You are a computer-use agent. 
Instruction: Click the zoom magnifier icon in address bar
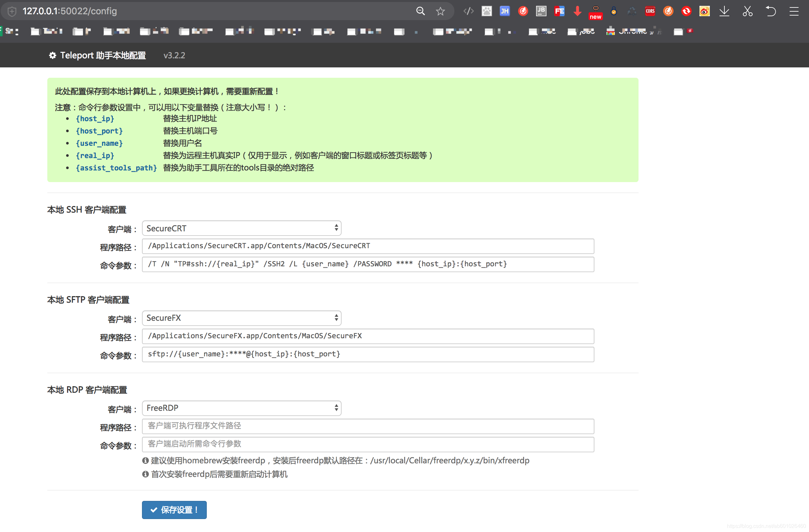[420, 11]
